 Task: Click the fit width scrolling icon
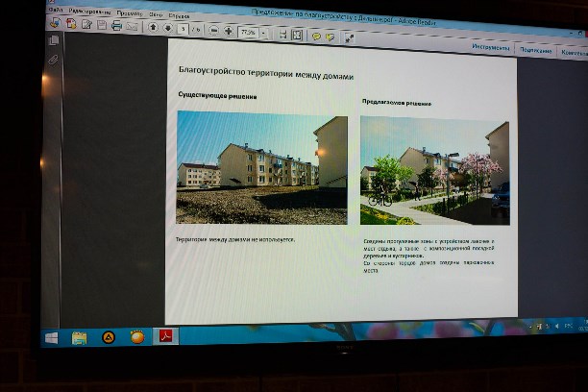point(282,35)
